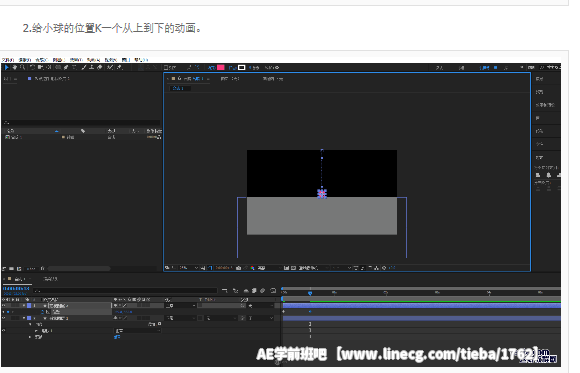Click the draft 3D icon in timeline
Image resolution: width=580 pixels, height=373 pixels.
(x=236, y=291)
